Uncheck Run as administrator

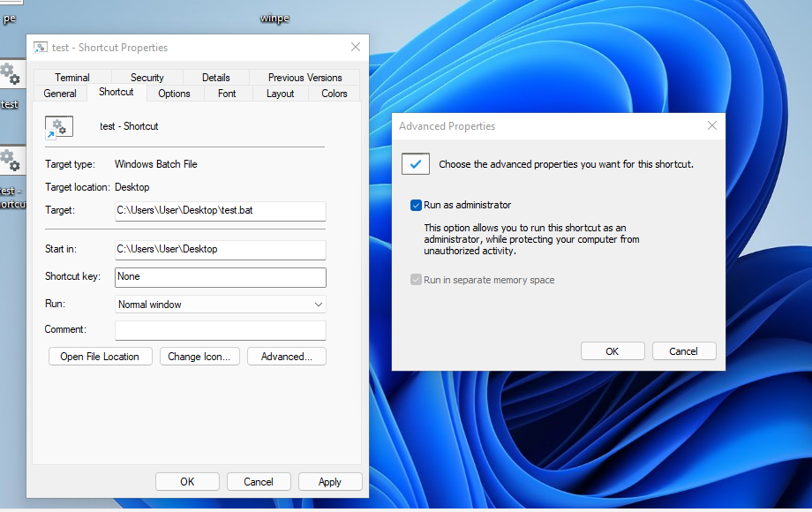coord(416,205)
